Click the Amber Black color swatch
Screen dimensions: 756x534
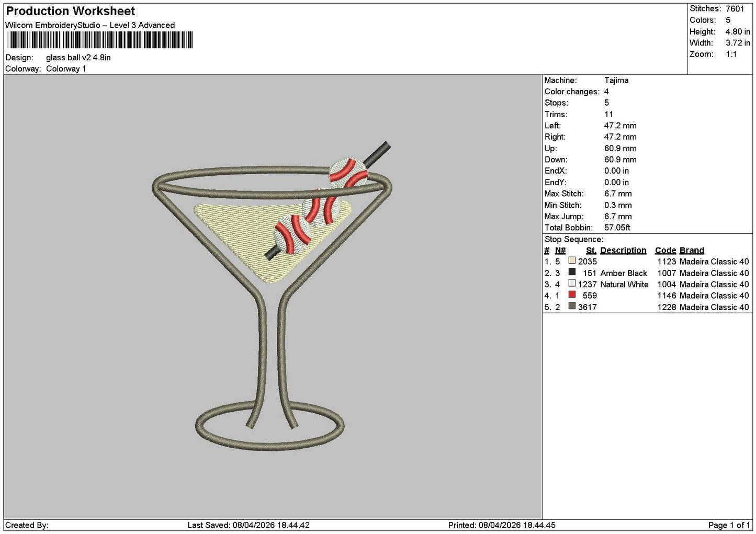tap(572, 272)
